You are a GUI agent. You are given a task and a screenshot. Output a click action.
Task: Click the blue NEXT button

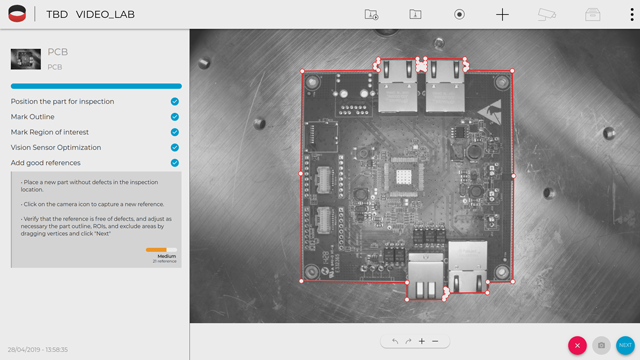click(x=625, y=345)
